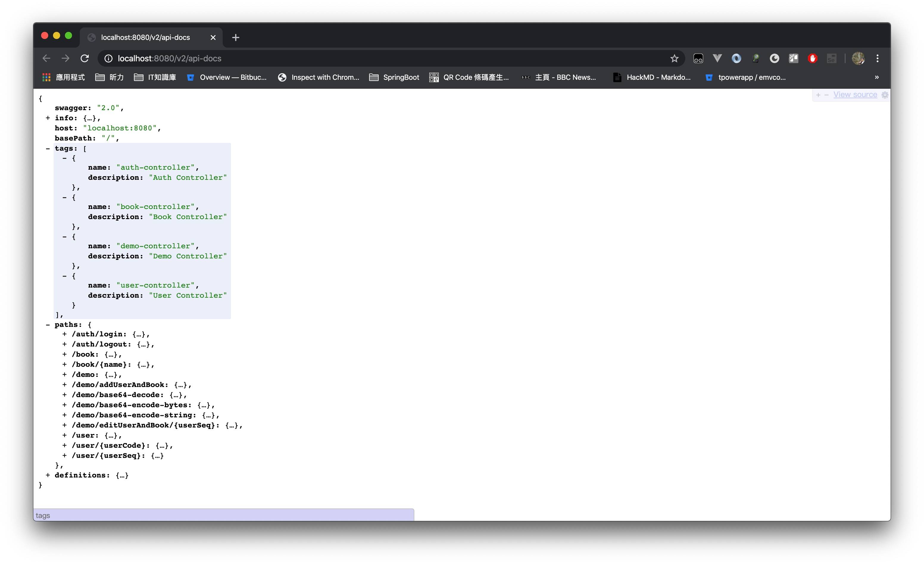Go back to the previous page
The height and width of the screenshot is (565, 924).
coord(46,58)
